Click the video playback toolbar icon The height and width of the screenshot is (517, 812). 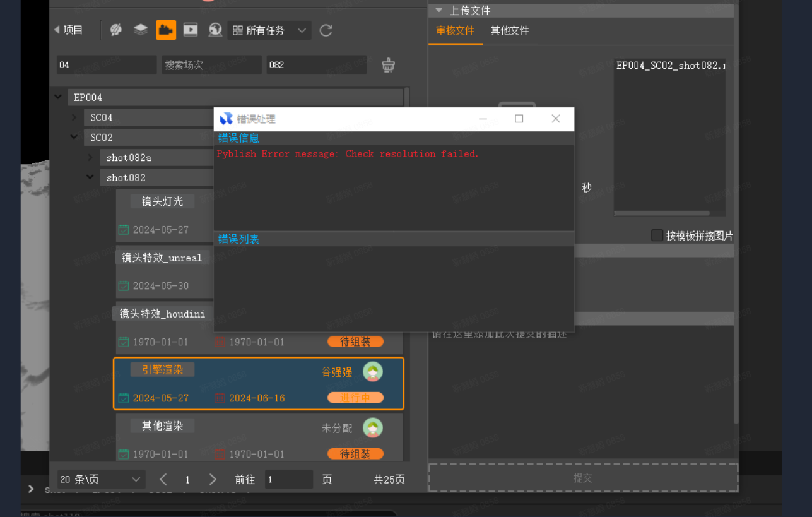click(191, 30)
